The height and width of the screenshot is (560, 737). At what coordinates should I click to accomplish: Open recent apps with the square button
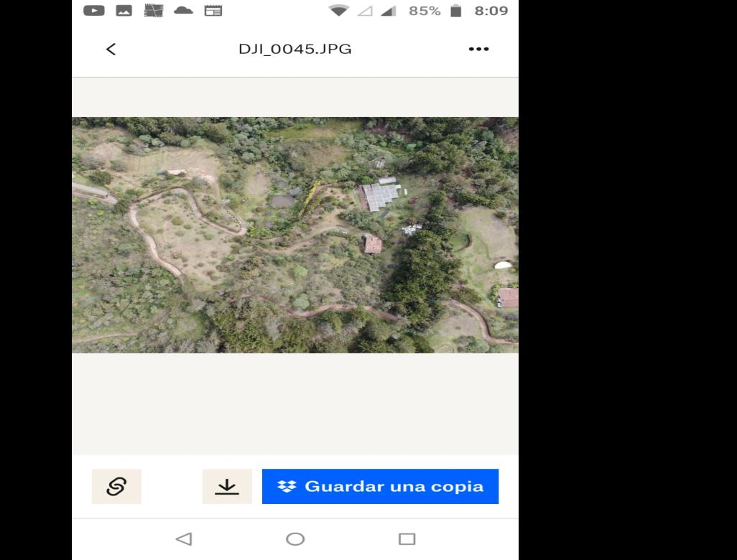point(407,539)
